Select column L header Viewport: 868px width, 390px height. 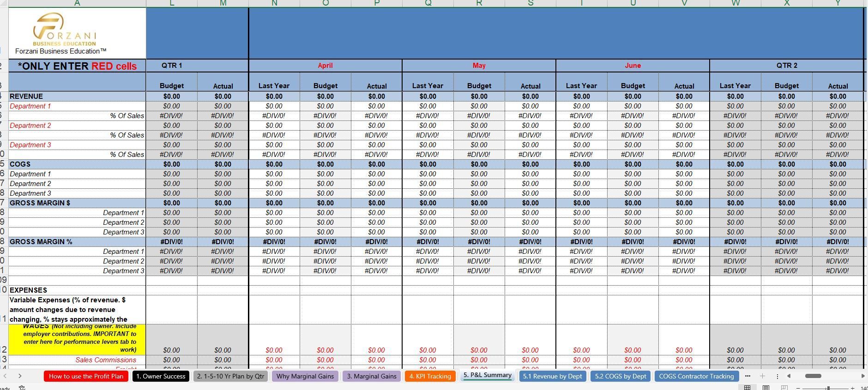(172, 3)
